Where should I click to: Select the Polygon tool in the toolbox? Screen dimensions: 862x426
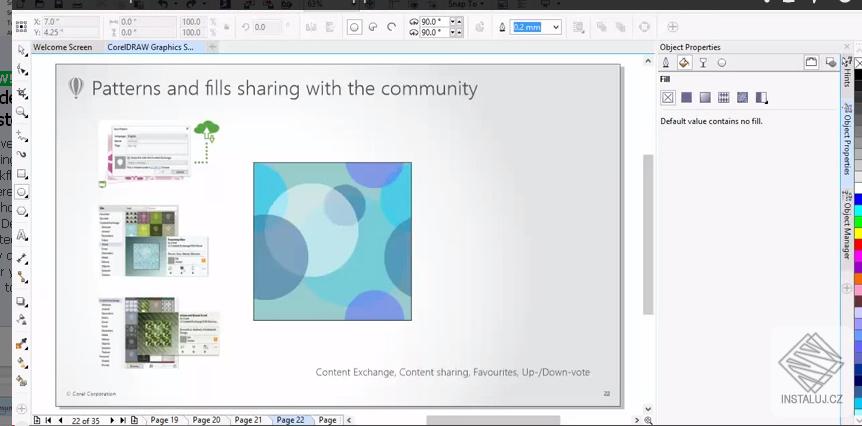[x=21, y=211]
